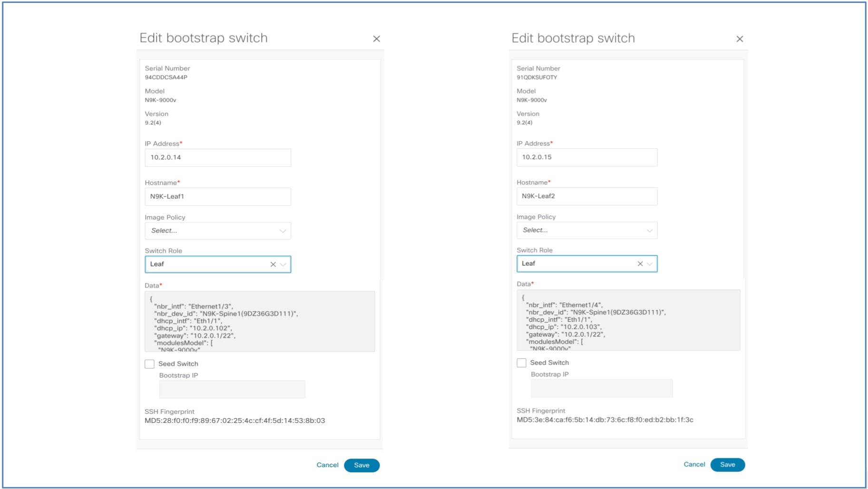Click inside the Data JSON area for N9K-Leaf2
Image resolution: width=868 pixels, height=489 pixels.
click(628, 321)
